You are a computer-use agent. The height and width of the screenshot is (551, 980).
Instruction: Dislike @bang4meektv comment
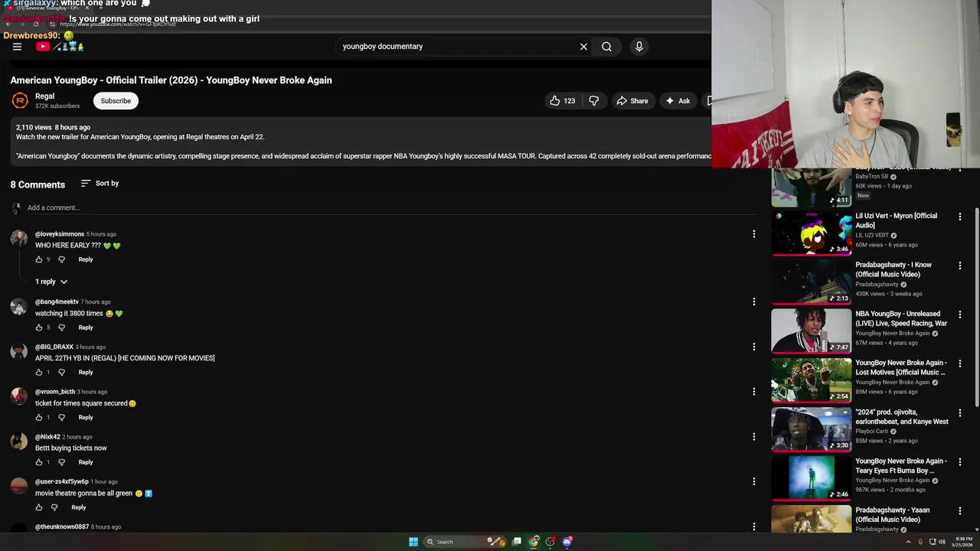tap(62, 328)
